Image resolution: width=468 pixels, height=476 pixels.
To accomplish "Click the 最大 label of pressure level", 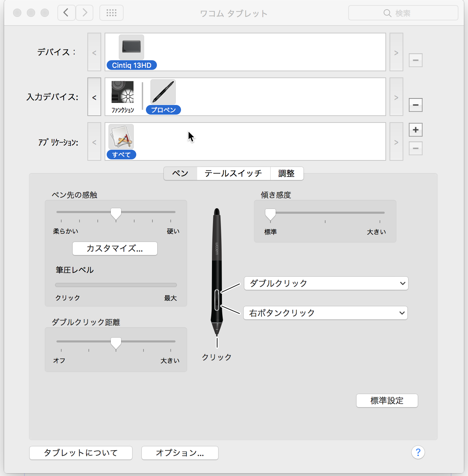I will (170, 298).
